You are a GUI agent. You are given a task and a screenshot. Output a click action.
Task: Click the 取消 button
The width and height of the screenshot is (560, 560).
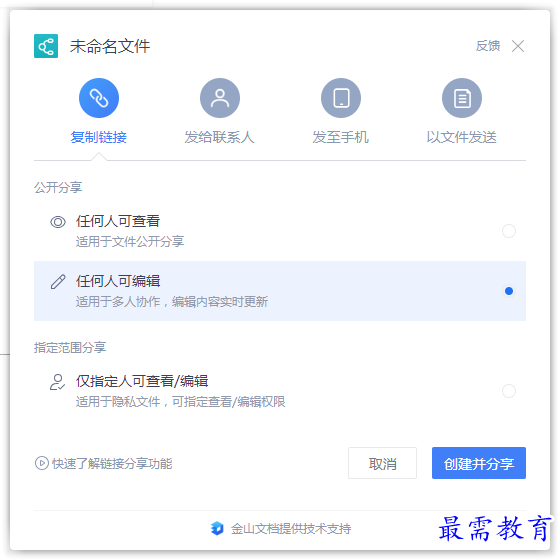click(x=382, y=463)
